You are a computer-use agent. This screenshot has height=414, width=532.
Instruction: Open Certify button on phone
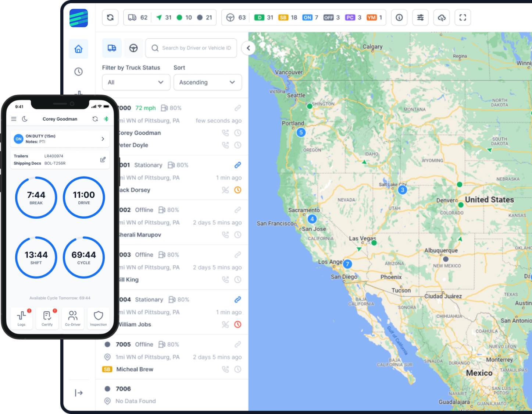(x=47, y=318)
